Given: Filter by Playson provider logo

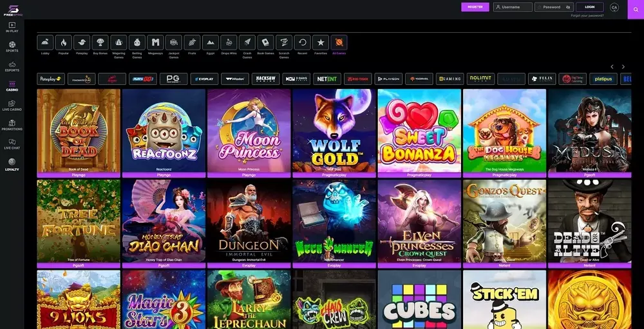Looking at the screenshot, I should [x=388, y=79].
